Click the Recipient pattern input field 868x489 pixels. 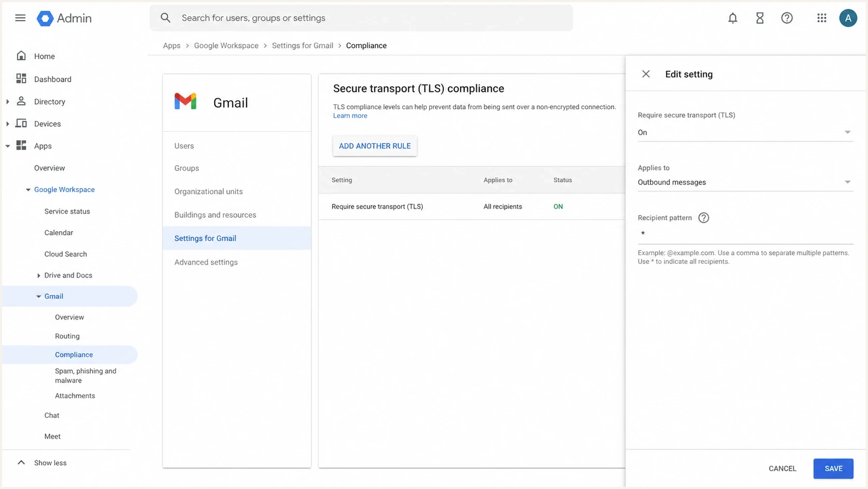pos(745,234)
